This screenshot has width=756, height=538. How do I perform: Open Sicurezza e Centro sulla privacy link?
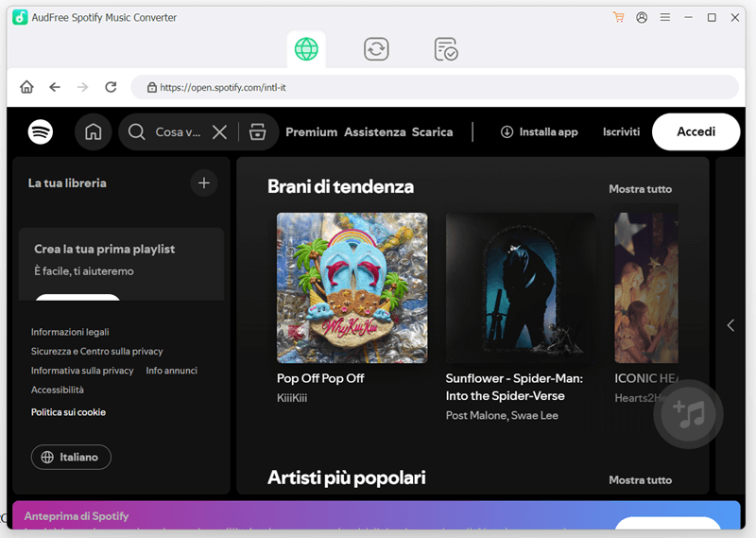pos(97,352)
